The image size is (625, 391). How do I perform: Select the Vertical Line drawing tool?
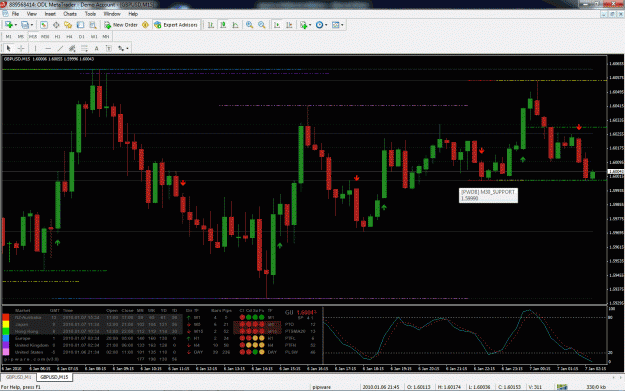point(35,48)
